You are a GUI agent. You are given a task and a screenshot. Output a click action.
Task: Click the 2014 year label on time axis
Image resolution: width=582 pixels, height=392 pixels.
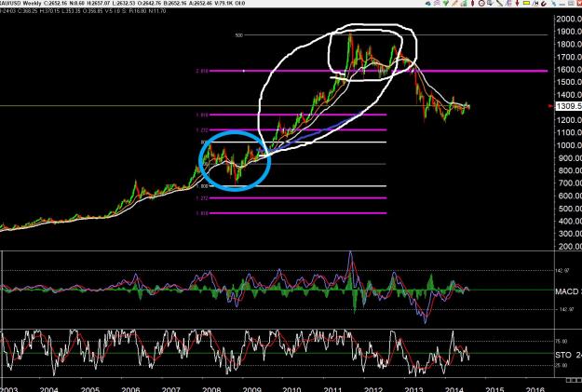(x=454, y=389)
